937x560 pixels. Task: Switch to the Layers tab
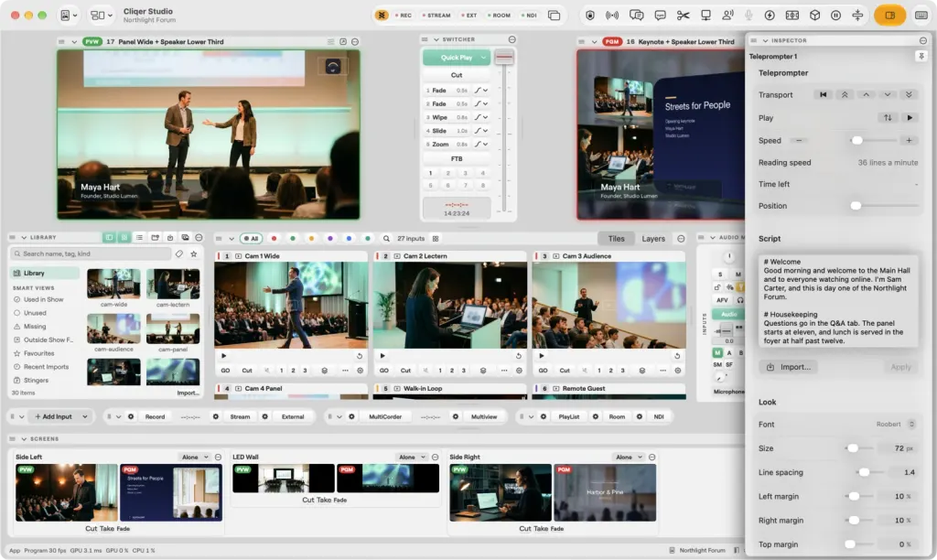coord(653,239)
